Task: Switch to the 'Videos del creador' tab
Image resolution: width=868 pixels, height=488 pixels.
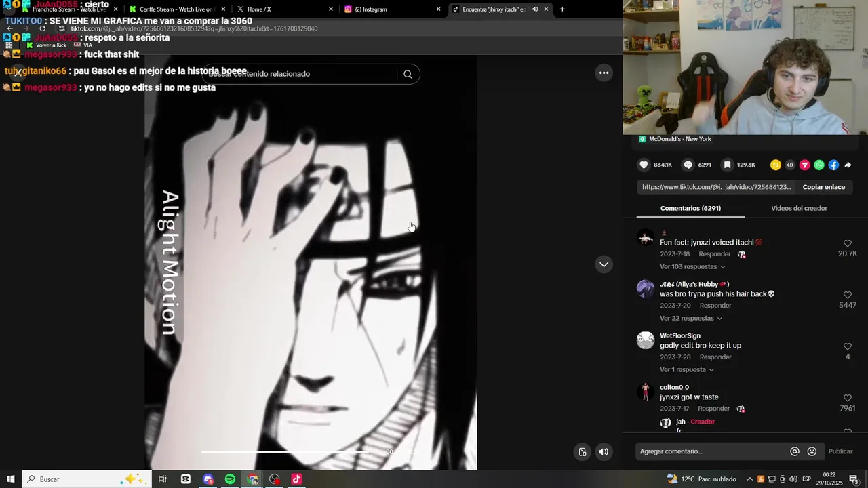Action: (x=799, y=208)
